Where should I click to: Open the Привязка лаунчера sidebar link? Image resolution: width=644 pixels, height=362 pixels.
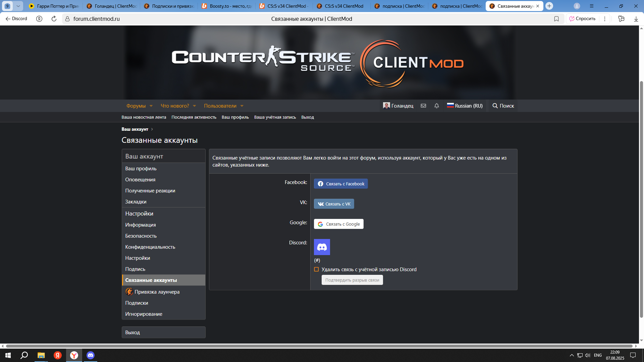tap(157, 292)
